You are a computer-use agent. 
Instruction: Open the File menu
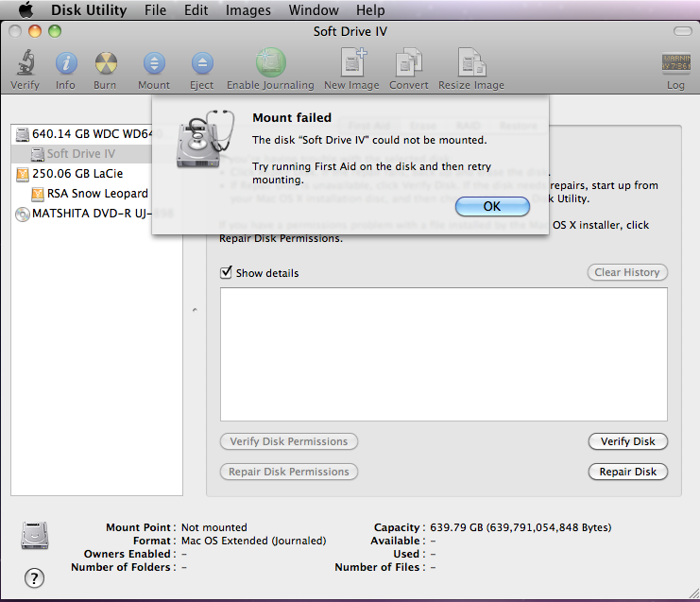pyautogui.click(x=155, y=9)
